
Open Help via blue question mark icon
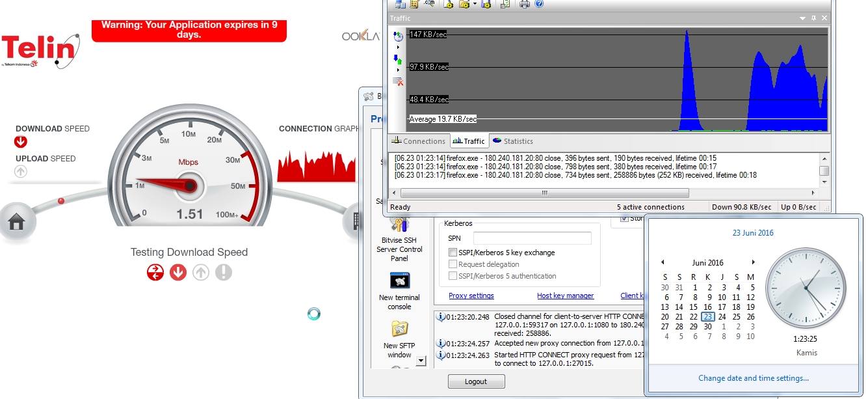click(x=539, y=4)
